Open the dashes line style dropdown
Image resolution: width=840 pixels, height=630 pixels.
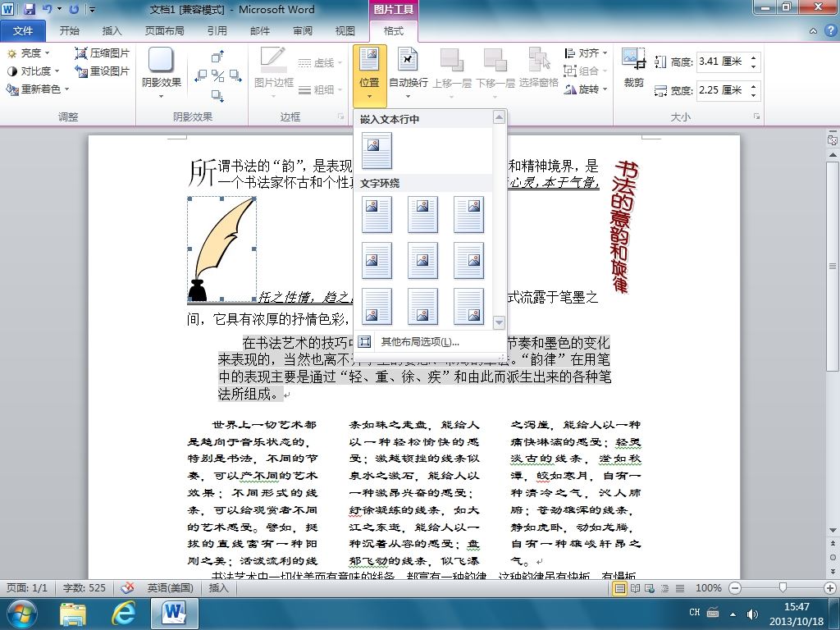click(320, 62)
